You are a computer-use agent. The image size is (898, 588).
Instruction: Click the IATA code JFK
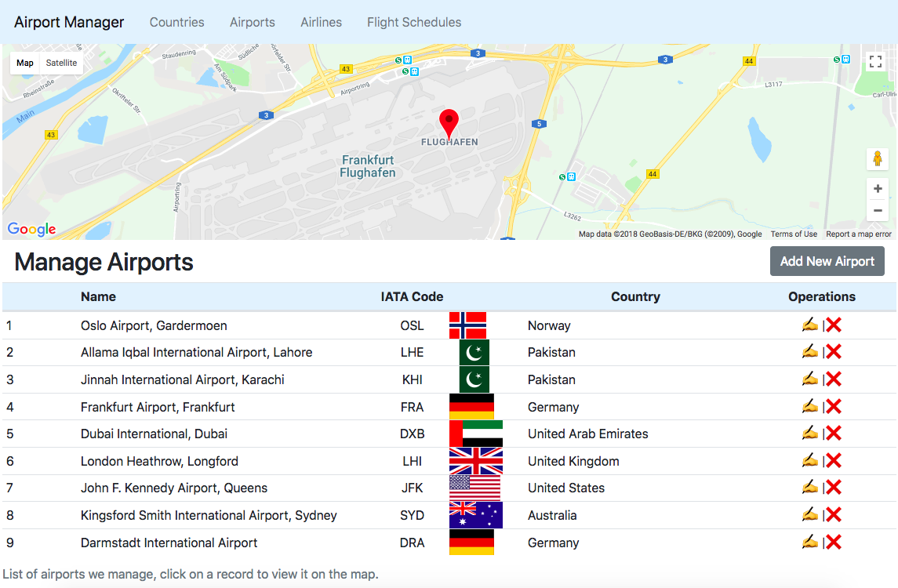tap(413, 488)
